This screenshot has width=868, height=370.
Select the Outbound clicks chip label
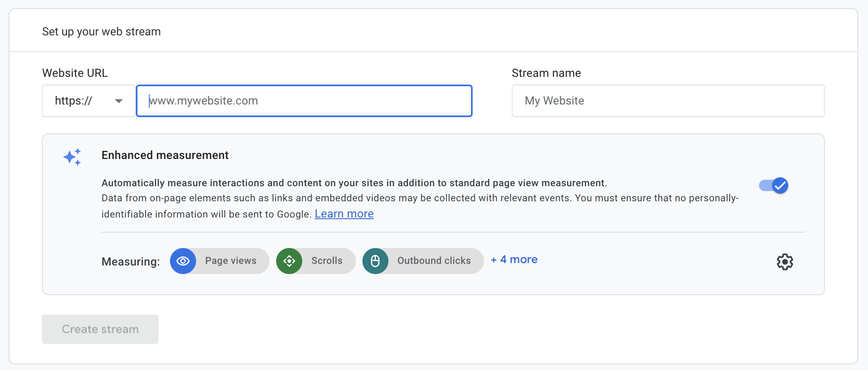pos(434,261)
